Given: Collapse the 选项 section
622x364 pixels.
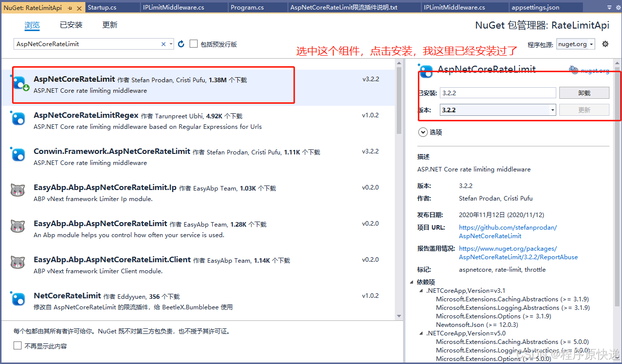Looking at the screenshot, I should [423, 132].
